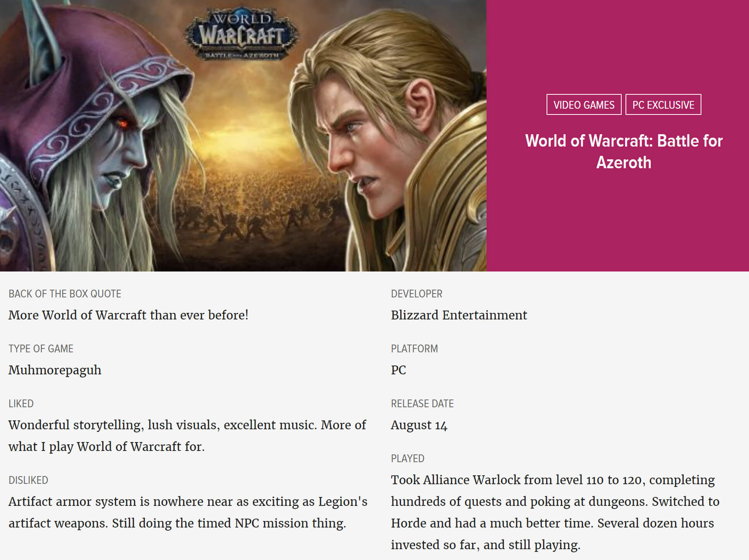Click the TYPE OF GAME heading
Viewport: 749px width, 560px height.
click(x=41, y=349)
